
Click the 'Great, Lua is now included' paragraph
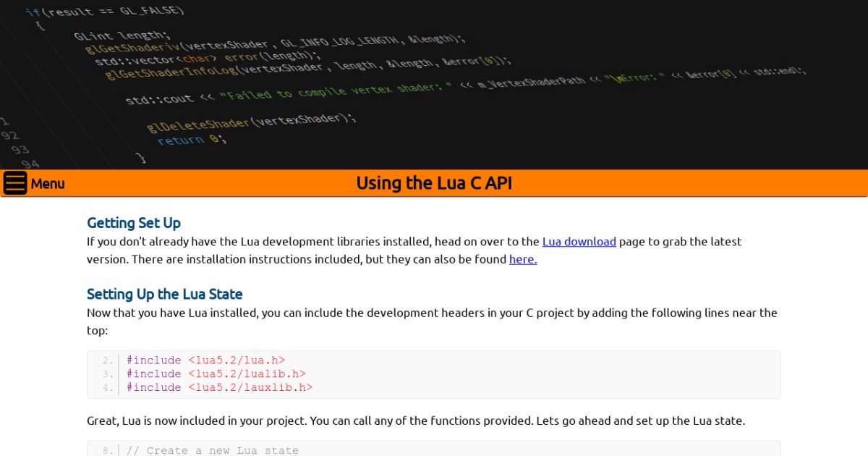point(415,421)
